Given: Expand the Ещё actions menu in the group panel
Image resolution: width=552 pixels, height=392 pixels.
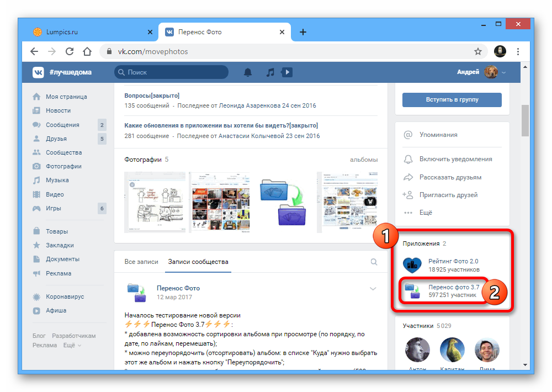Looking at the screenshot, I should click(x=426, y=213).
